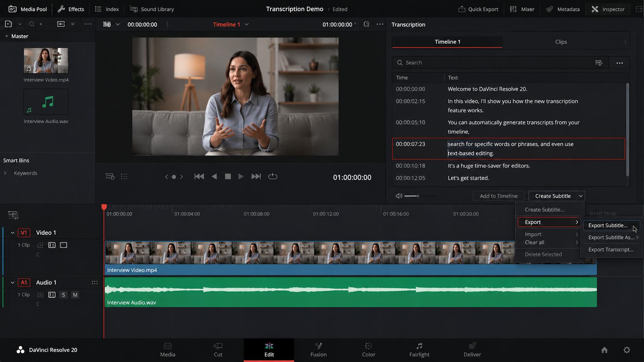Open the Mixer panel

click(x=522, y=9)
